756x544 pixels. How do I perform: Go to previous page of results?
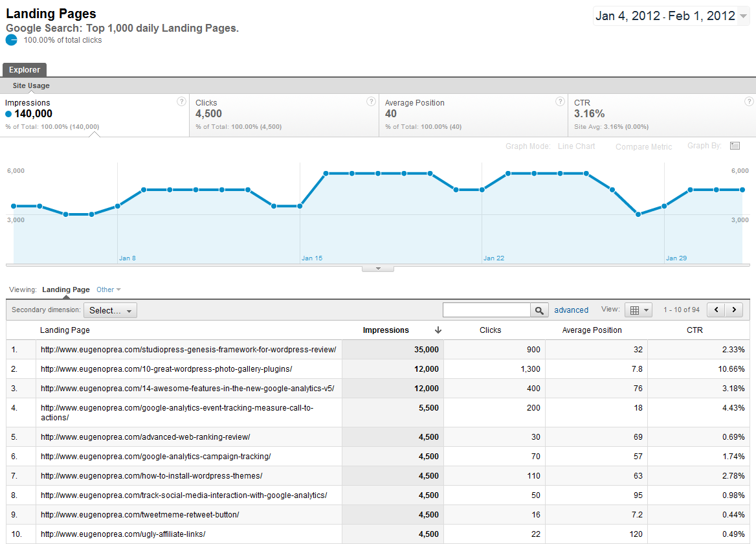click(x=716, y=310)
